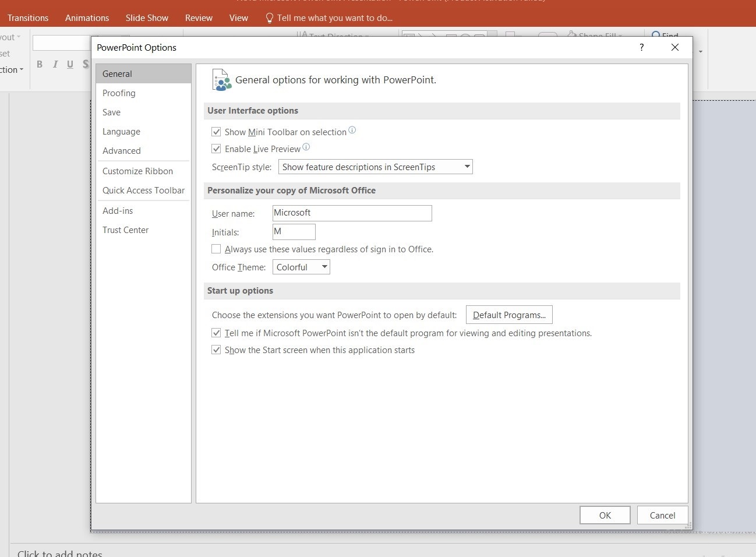
Task: Click the User Interface options heading
Action: click(x=253, y=111)
